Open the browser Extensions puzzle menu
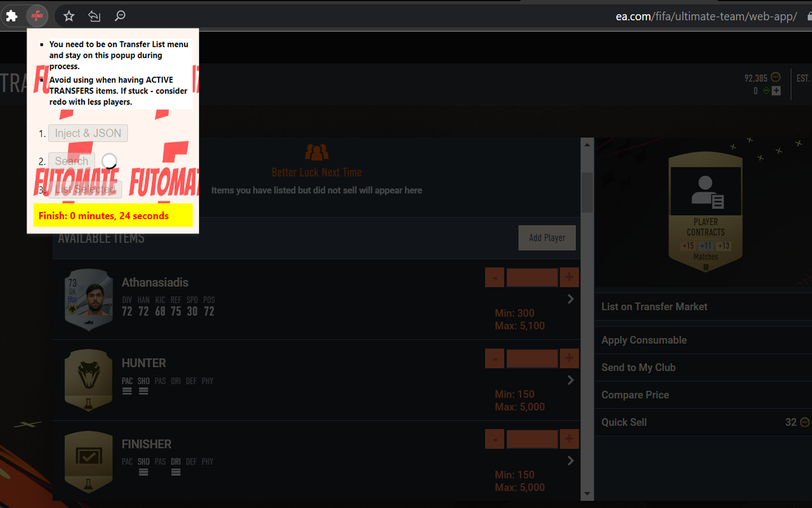Viewport: 812px width, 508px height. pyautogui.click(x=11, y=16)
